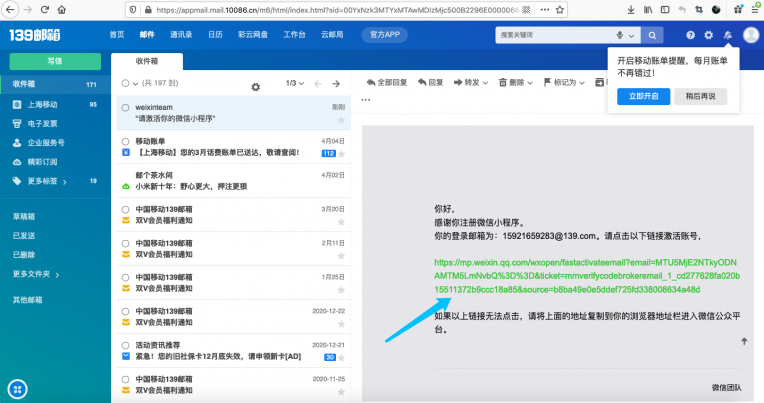Open the browser library icon

[648, 10]
